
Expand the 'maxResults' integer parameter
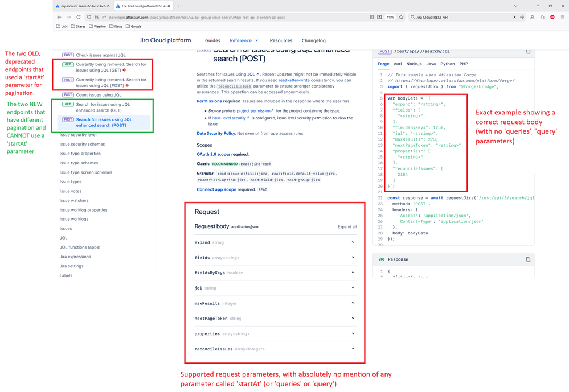[x=276, y=303]
